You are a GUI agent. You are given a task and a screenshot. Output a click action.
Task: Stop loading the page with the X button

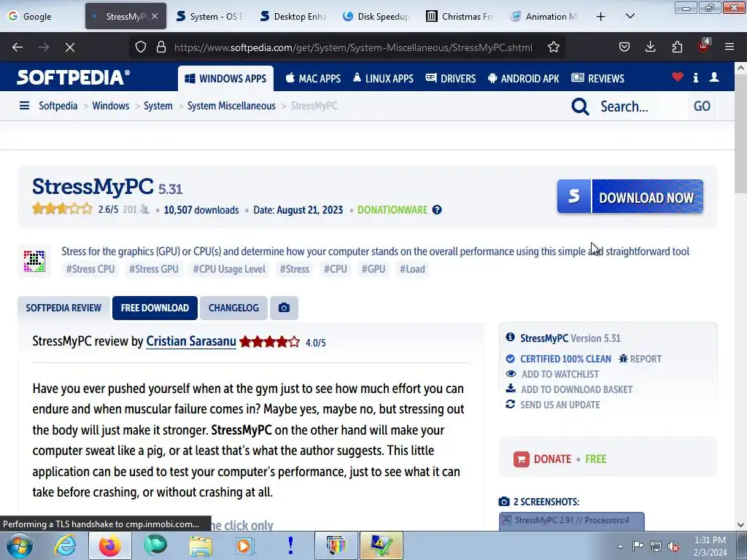(70, 47)
